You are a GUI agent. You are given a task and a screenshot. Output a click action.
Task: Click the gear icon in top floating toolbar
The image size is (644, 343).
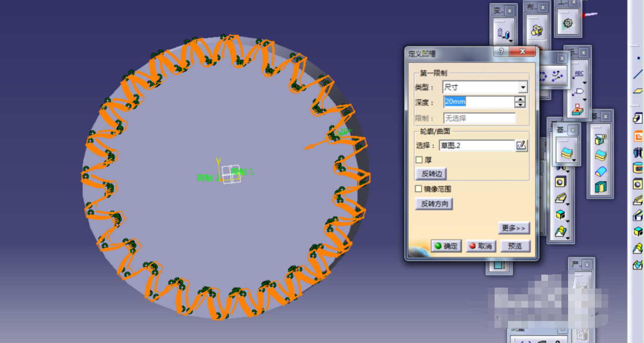pos(567,23)
